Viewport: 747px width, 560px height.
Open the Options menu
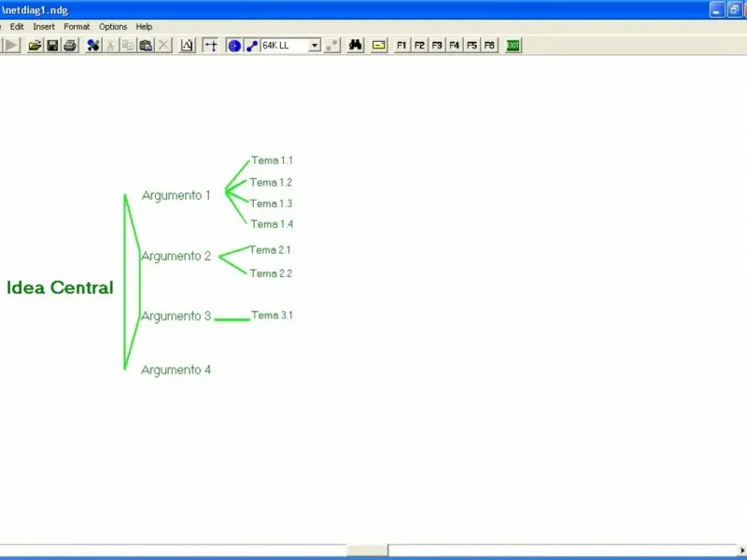point(113,27)
